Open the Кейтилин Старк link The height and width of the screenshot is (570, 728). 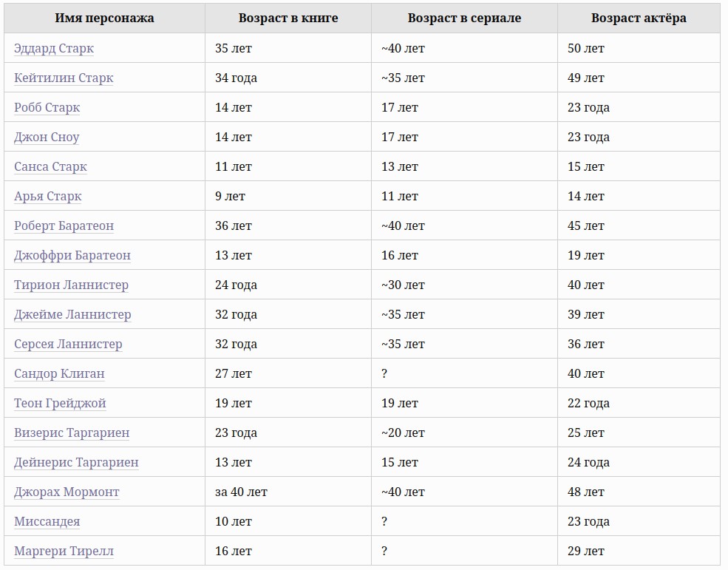pos(64,78)
